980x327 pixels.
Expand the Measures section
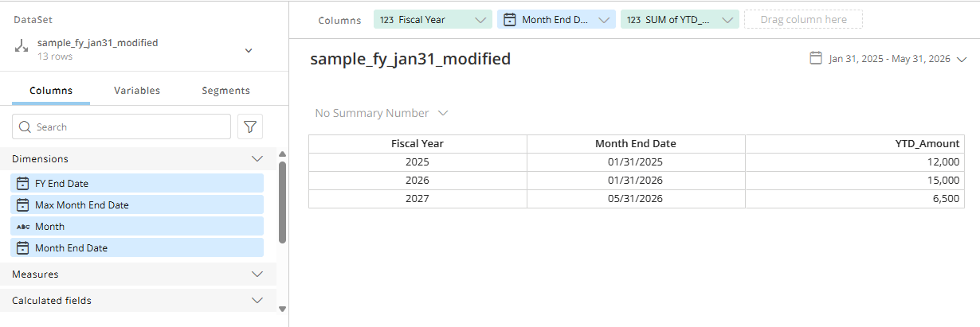[257, 274]
